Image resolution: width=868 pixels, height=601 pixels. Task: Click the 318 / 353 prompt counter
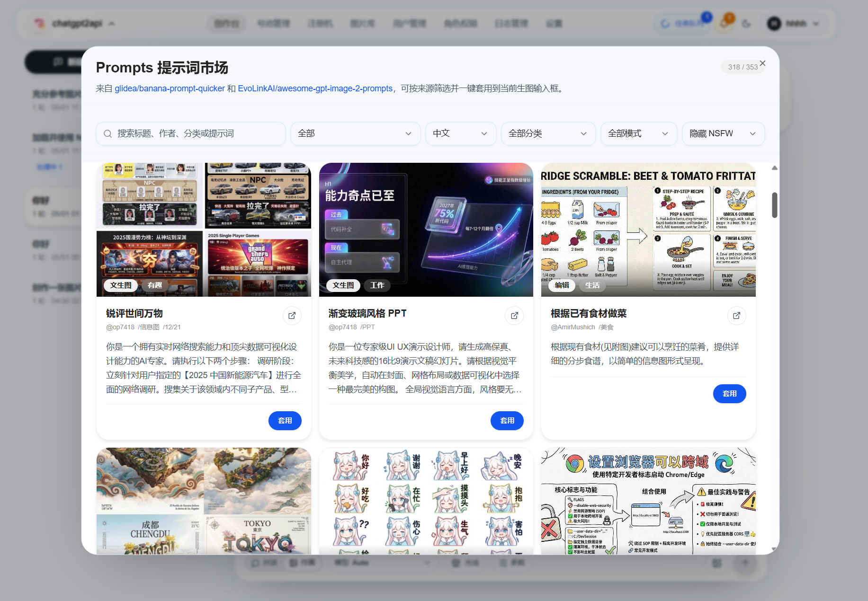coord(743,67)
